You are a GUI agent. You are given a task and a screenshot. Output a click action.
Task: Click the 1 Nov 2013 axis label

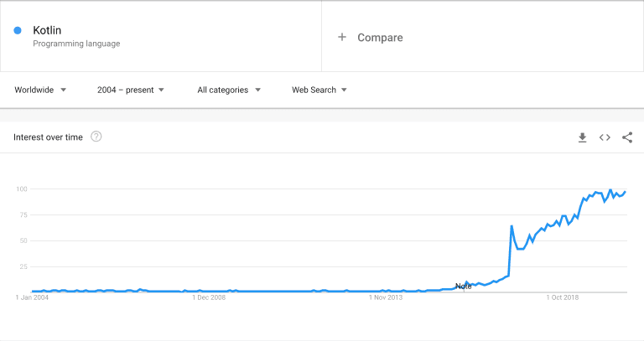tap(386, 297)
